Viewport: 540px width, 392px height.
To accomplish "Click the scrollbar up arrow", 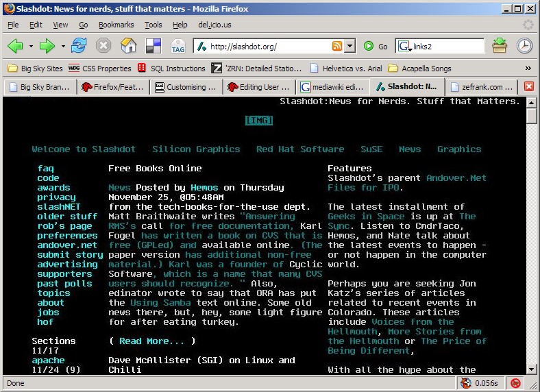I will click(531, 102).
